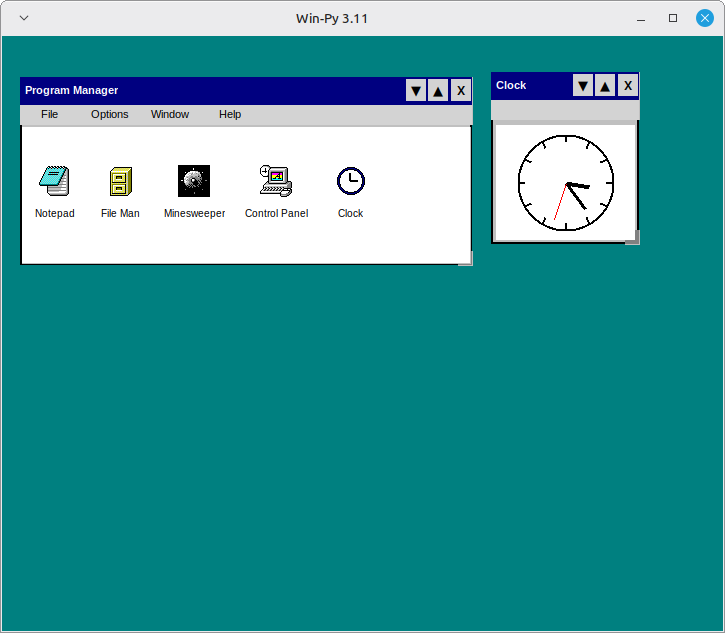Minimize the Clock window
The image size is (725, 633).
click(x=583, y=86)
